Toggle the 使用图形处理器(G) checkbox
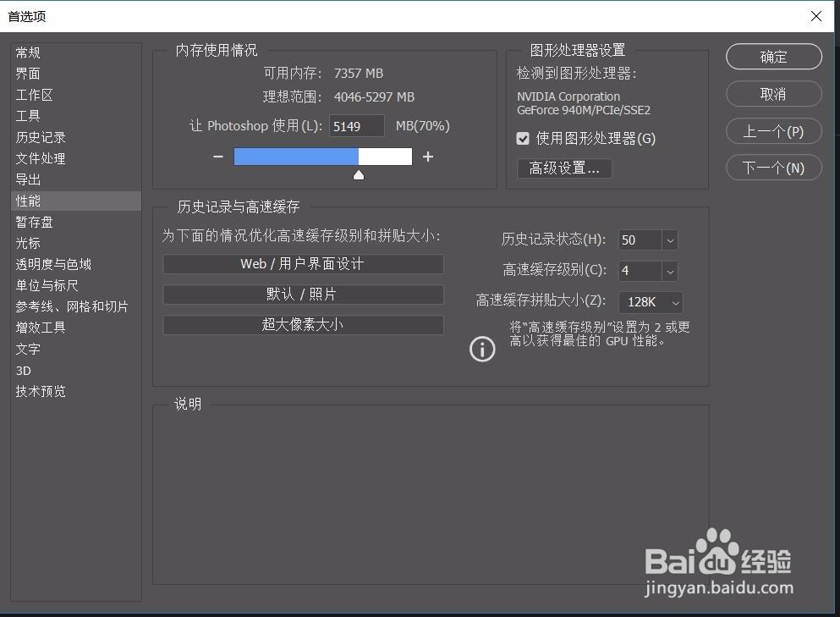 (x=523, y=139)
